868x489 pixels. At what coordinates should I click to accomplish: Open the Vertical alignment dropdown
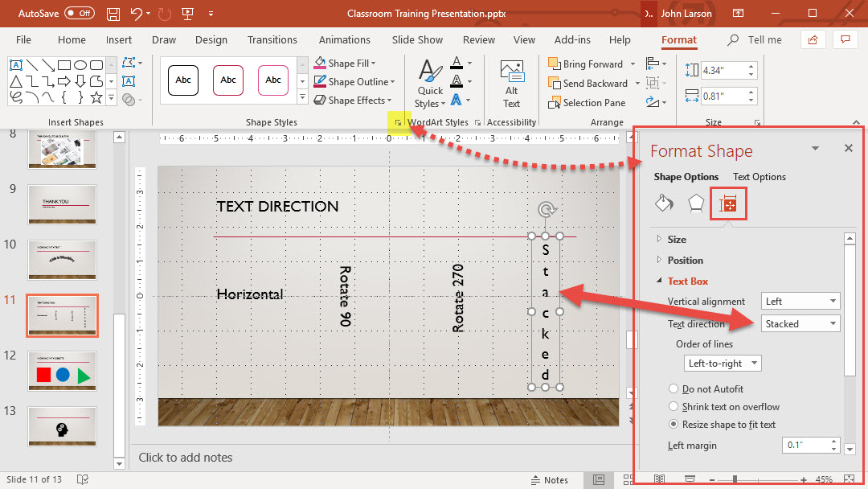pos(800,302)
